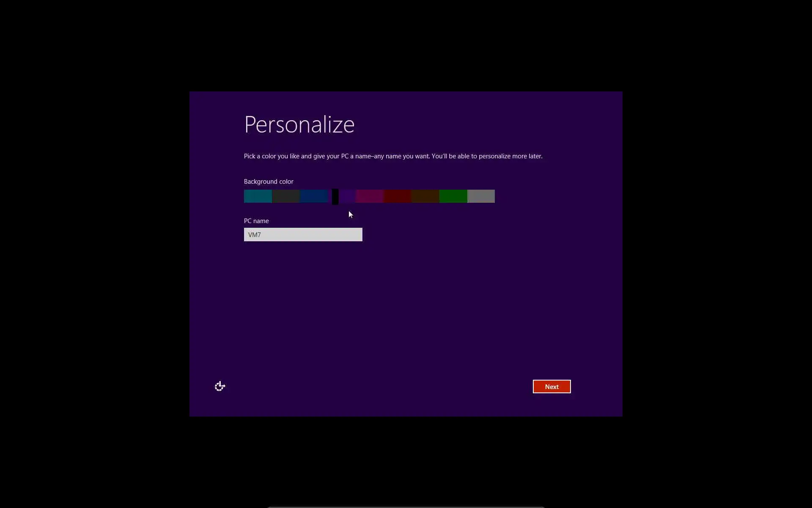Click the black color slider handle
This screenshot has width=812, height=508.
pos(335,197)
